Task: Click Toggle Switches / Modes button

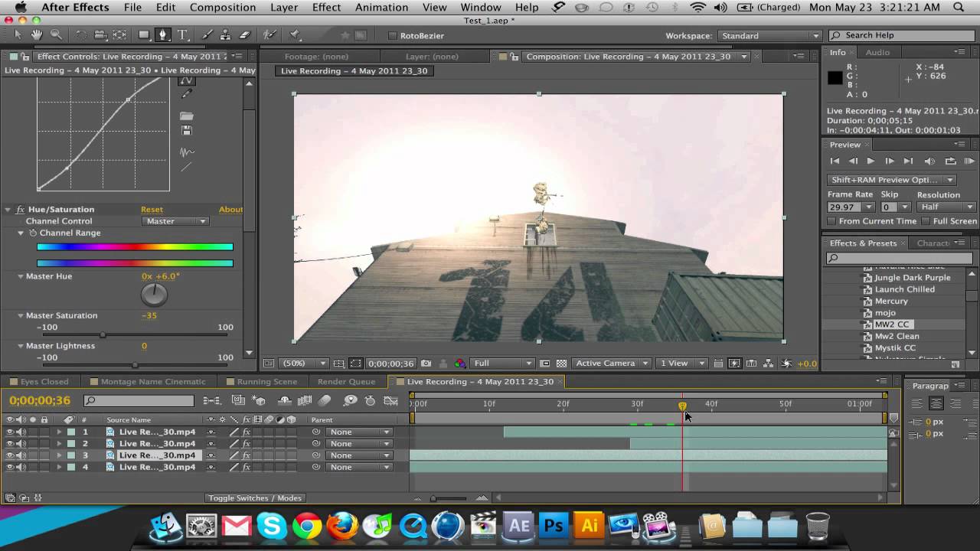Action: click(x=254, y=498)
